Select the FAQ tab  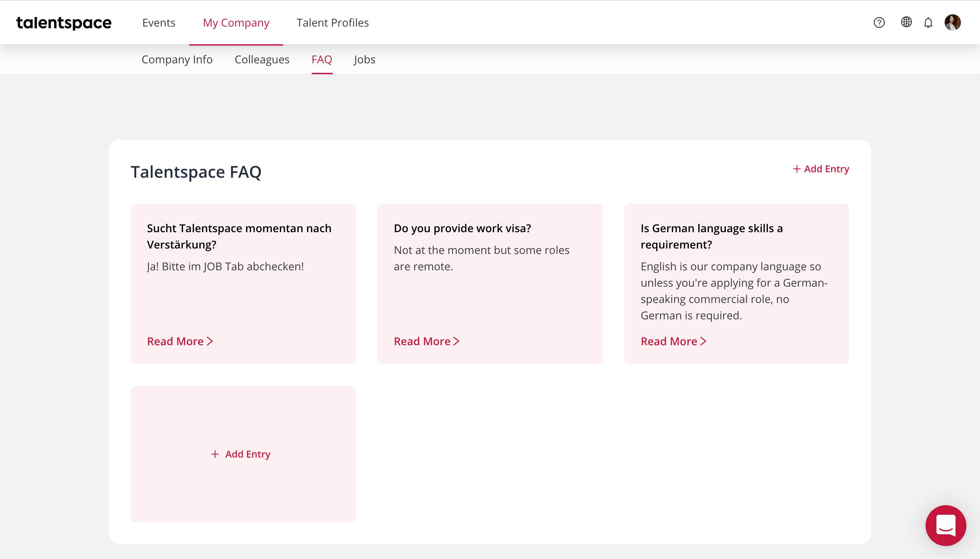click(x=322, y=60)
